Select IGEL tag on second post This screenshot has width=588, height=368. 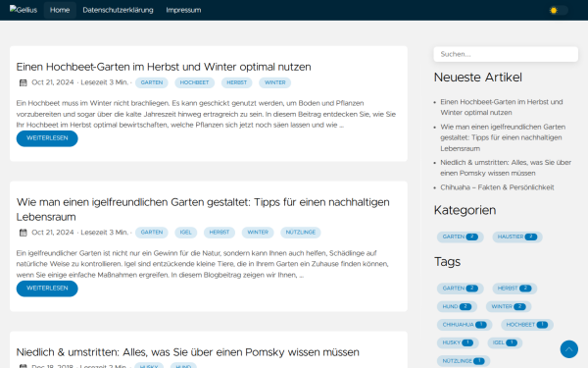click(185, 233)
